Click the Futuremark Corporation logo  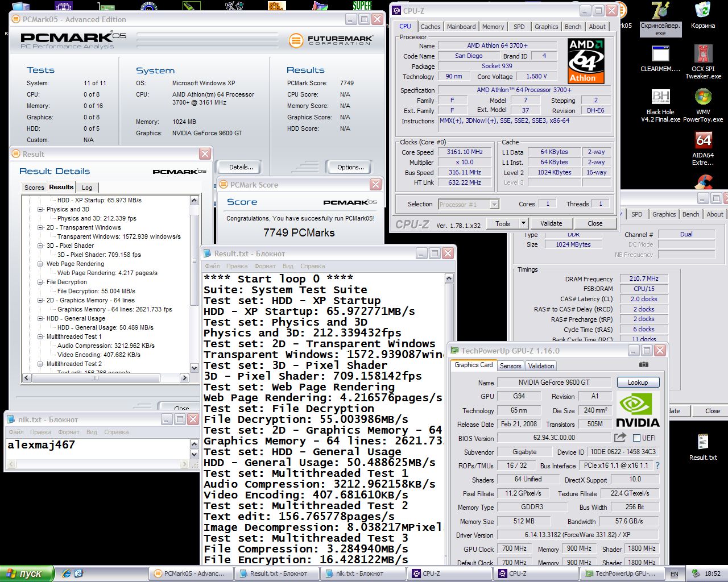coord(331,40)
